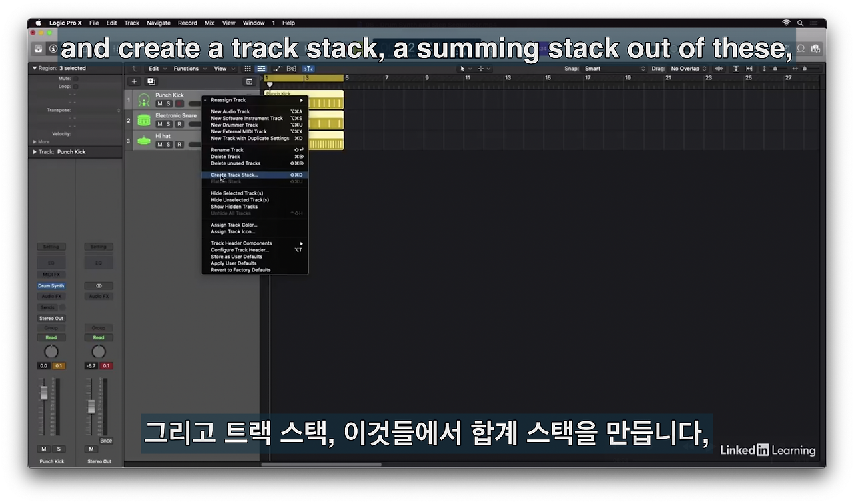This screenshot has width=854, height=504.
Task: Click the Spotlight search icon in menu bar
Action: pyautogui.click(x=800, y=23)
